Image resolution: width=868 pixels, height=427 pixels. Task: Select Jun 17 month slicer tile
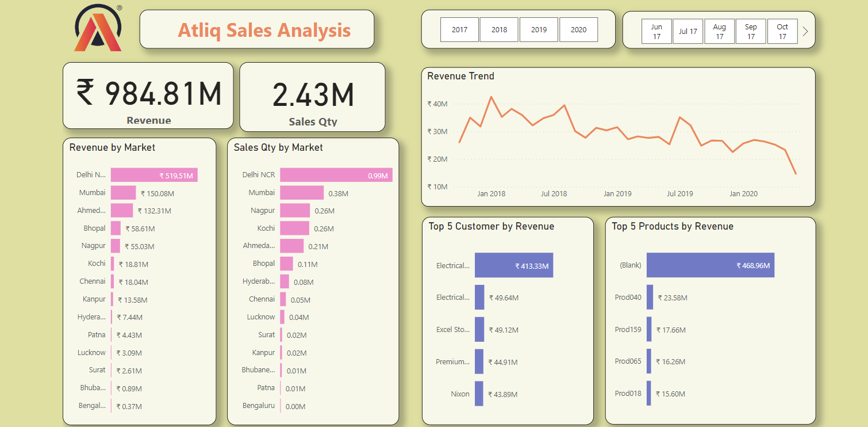656,31
